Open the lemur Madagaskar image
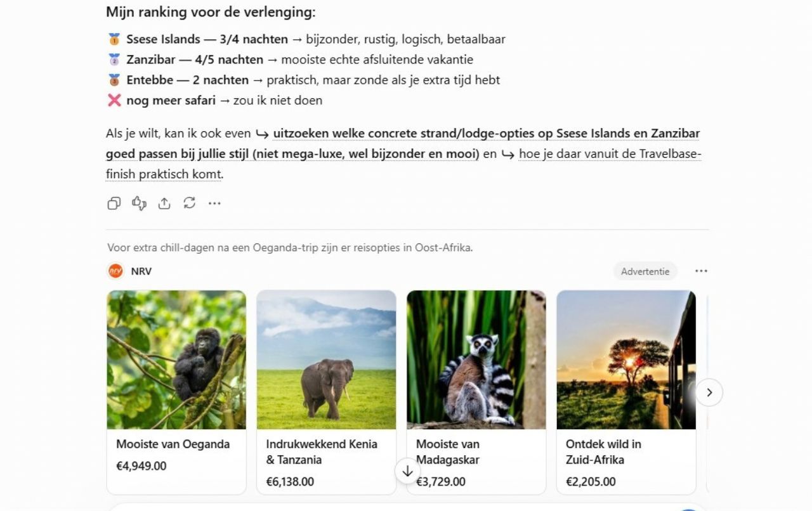This screenshot has width=812, height=511. pyautogui.click(x=476, y=359)
